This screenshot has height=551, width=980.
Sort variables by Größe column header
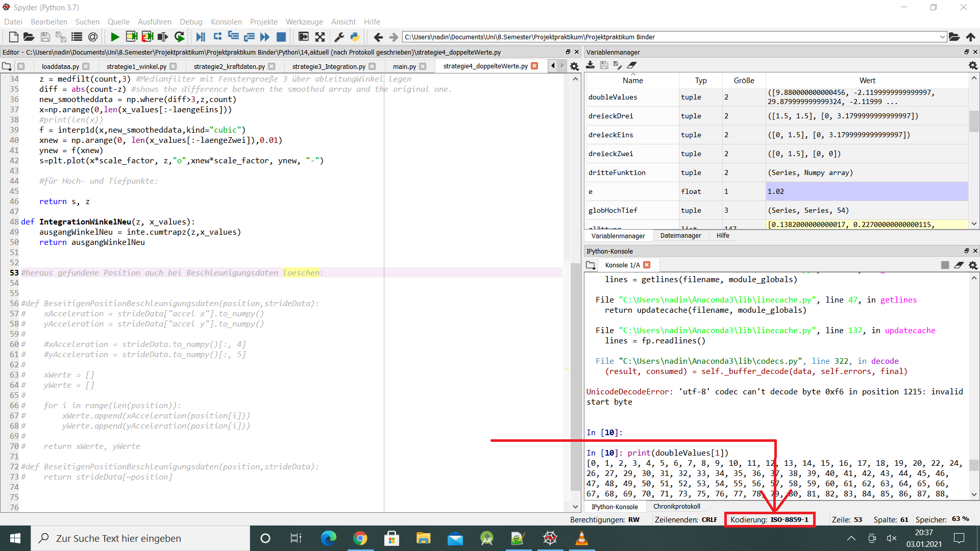click(x=744, y=81)
